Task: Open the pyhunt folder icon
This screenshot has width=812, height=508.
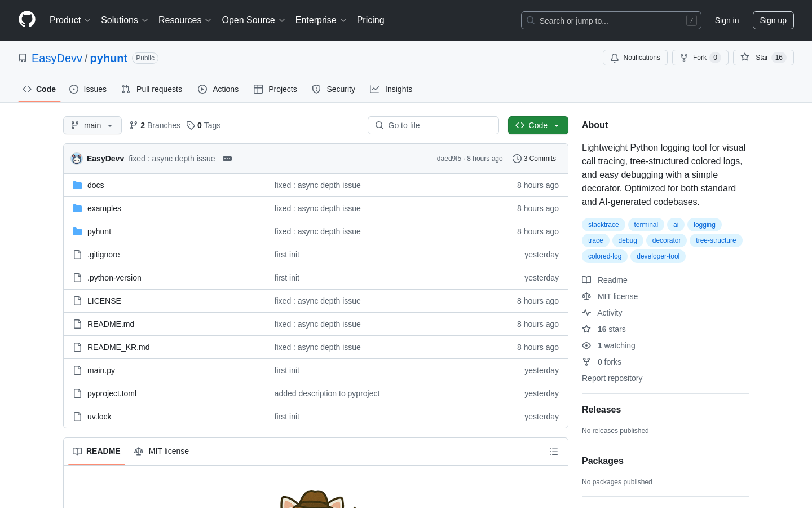Action: click(77, 231)
